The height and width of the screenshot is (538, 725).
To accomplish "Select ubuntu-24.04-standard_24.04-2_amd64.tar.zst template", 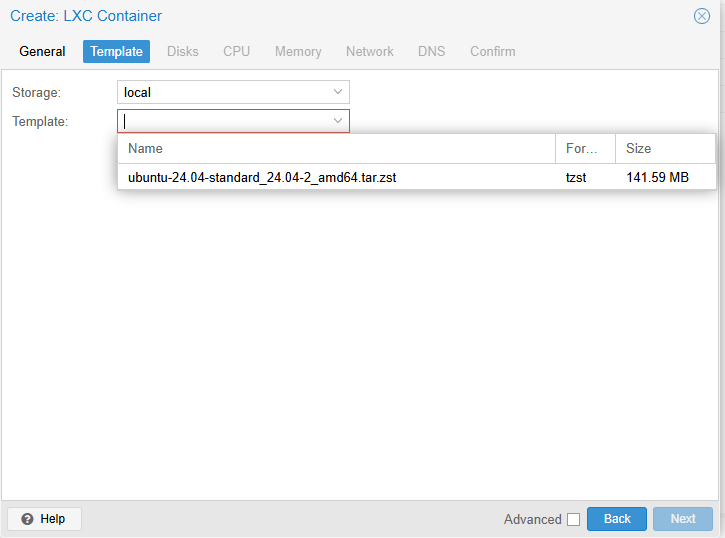I will 417,177.
